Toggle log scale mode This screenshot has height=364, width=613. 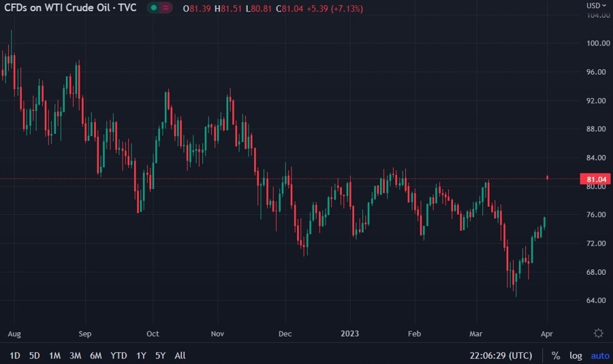coord(576,355)
